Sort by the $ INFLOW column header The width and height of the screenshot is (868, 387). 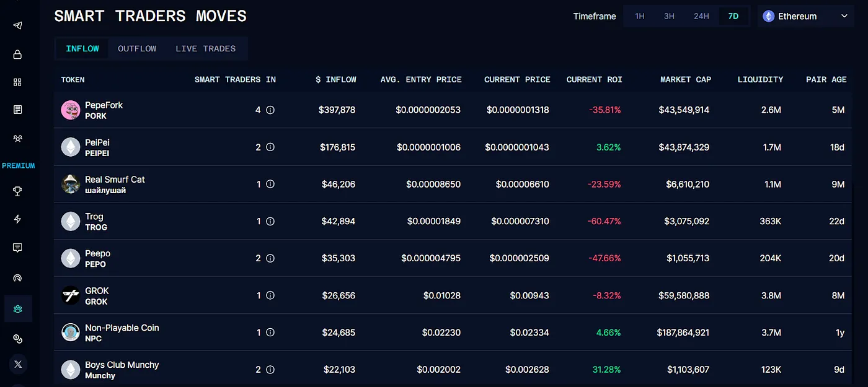point(335,79)
